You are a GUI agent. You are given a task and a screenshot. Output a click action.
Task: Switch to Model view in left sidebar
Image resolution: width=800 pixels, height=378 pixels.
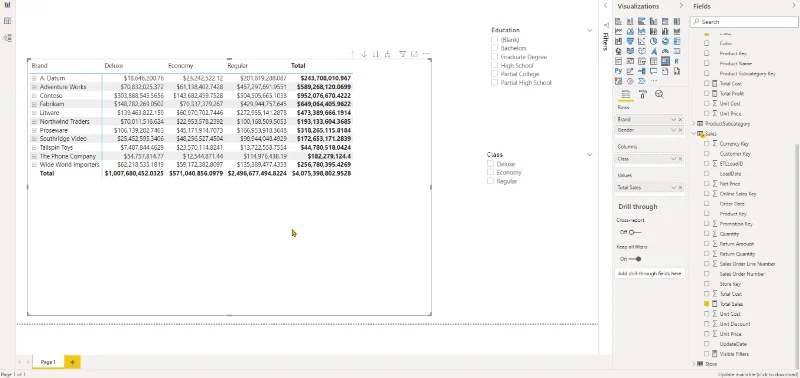pos(7,38)
